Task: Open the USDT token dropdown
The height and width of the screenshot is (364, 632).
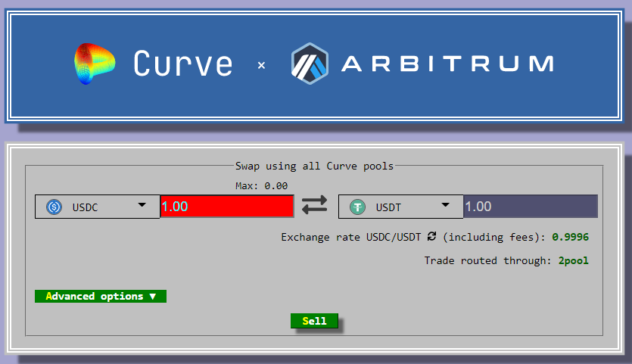Action: point(400,207)
